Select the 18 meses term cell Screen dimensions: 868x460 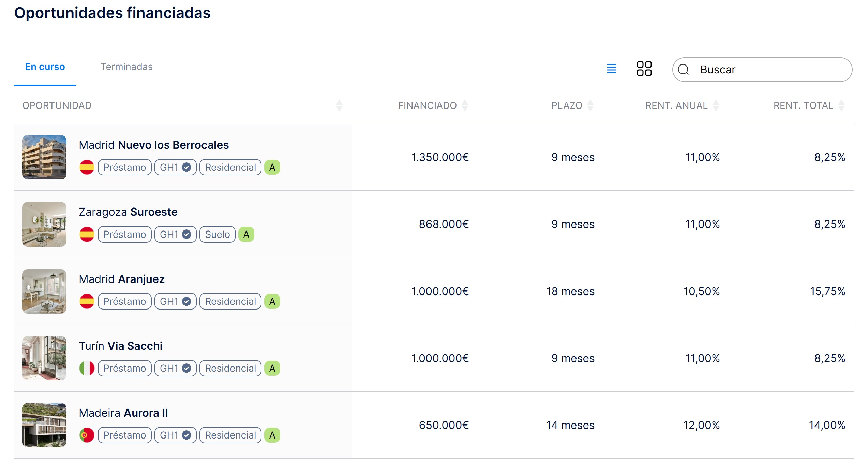coord(570,291)
